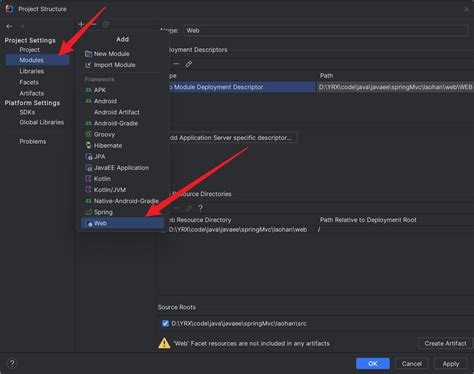
Task: Click the Path column header in descriptors table
Action: tap(327, 76)
